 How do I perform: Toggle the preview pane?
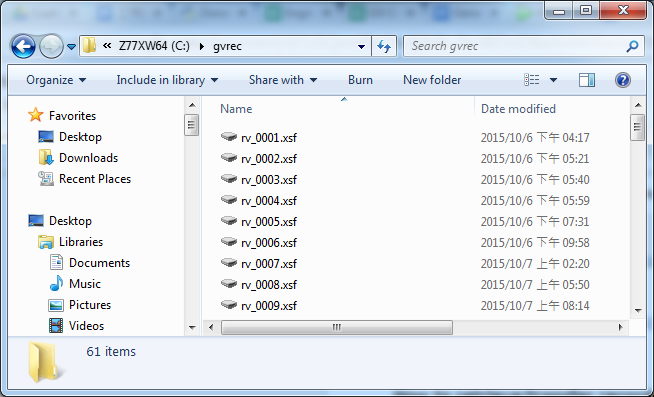point(587,80)
